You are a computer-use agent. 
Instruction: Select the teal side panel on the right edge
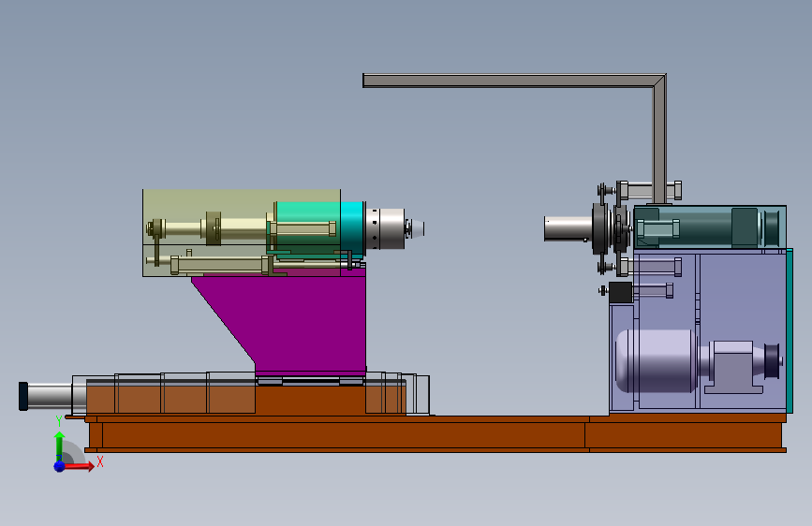point(790,330)
